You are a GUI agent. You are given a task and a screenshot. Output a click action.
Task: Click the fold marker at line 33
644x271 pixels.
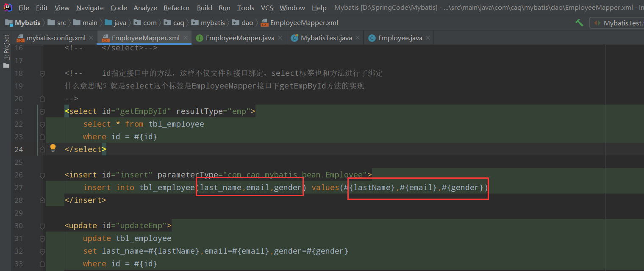click(42, 264)
